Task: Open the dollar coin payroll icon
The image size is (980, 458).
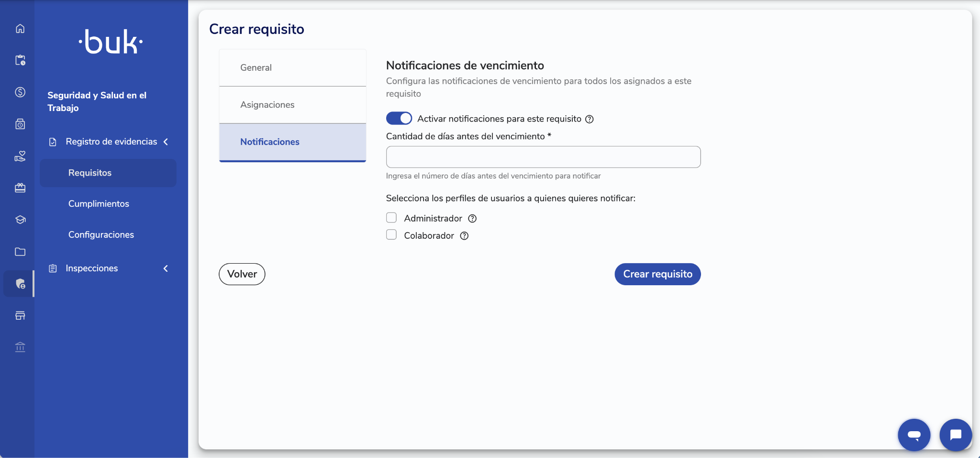Action: [x=20, y=92]
